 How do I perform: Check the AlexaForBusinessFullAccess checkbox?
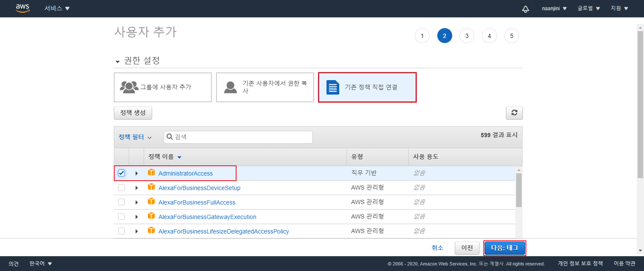121,202
